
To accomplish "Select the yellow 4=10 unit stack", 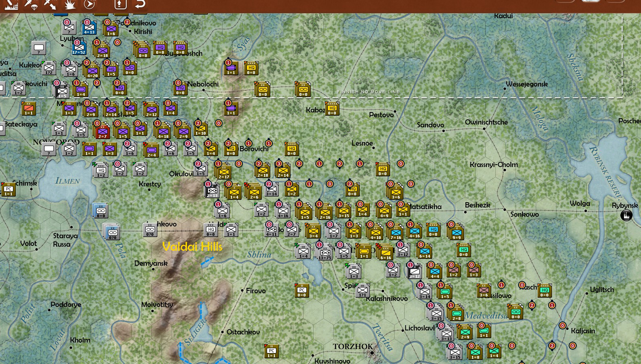I will [376, 233].
